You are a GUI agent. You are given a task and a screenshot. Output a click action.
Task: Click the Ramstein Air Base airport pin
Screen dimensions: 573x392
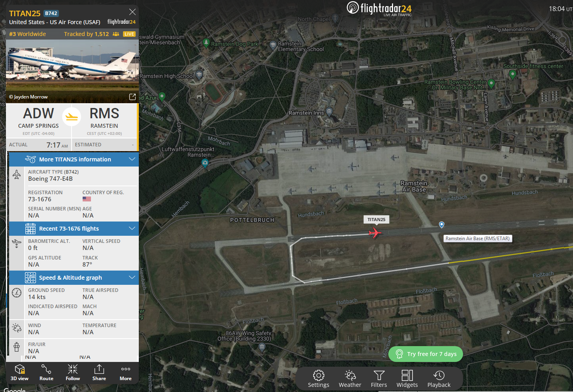[x=442, y=225]
